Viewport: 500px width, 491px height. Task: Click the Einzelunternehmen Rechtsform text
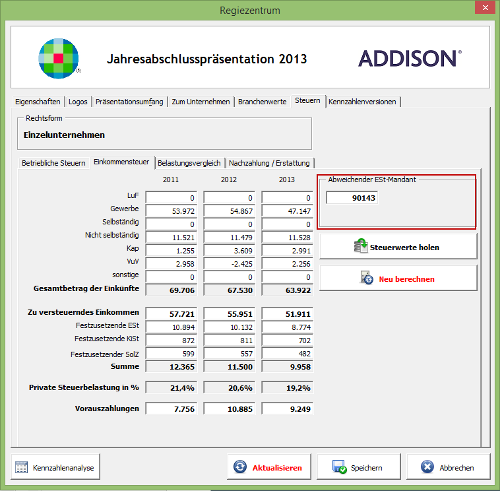point(64,135)
